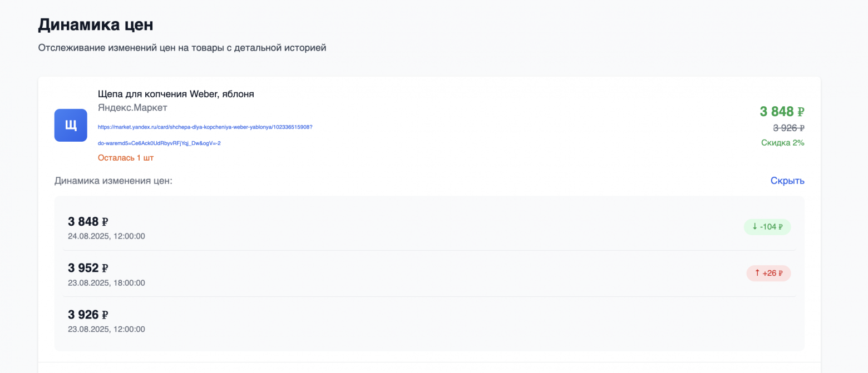Click the "Яндекс.Маркет" store name
The image size is (868, 373).
132,108
